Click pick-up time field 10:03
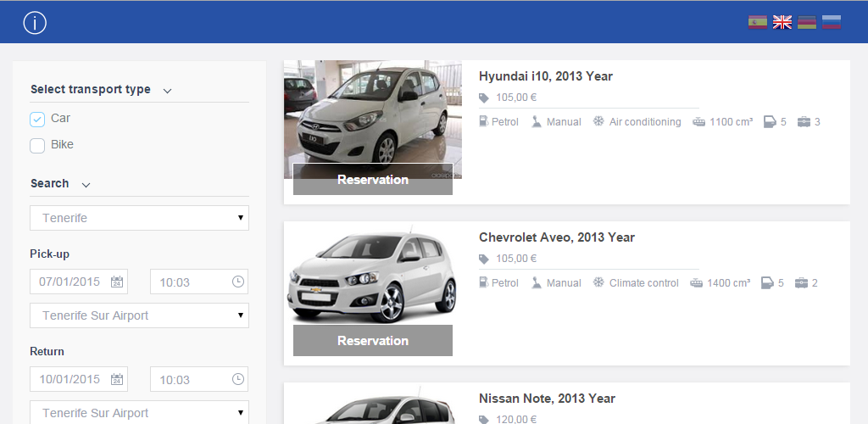Viewport: 868px width, 424px height. 199,282
